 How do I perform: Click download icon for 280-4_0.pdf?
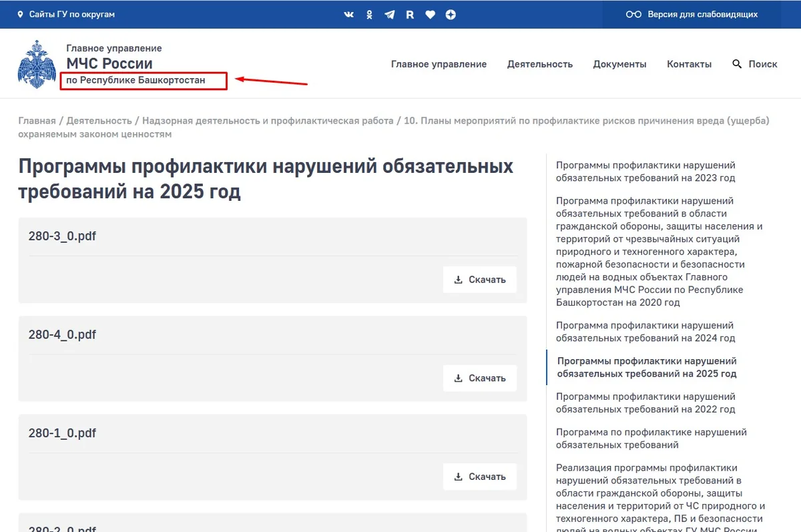[x=459, y=378]
